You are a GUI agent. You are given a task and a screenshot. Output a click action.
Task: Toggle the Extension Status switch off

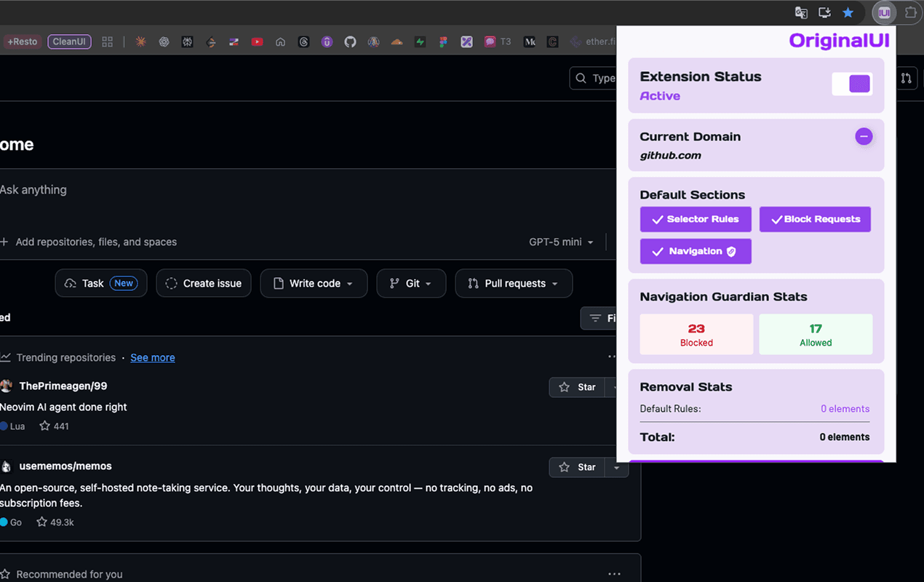(852, 84)
